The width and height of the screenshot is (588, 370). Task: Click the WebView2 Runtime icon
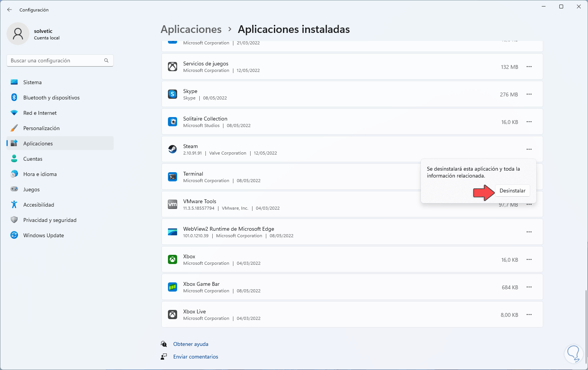[173, 232]
